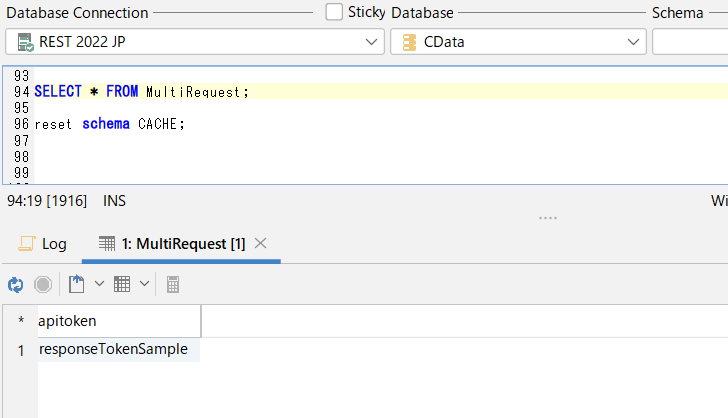Click the REST 2022 JP connection icon

click(x=24, y=42)
